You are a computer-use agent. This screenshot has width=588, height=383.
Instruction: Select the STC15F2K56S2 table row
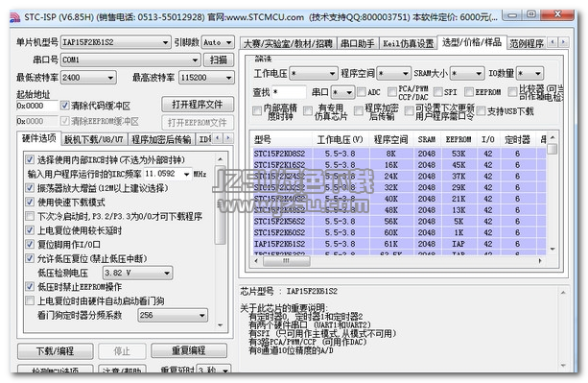coord(399,222)
